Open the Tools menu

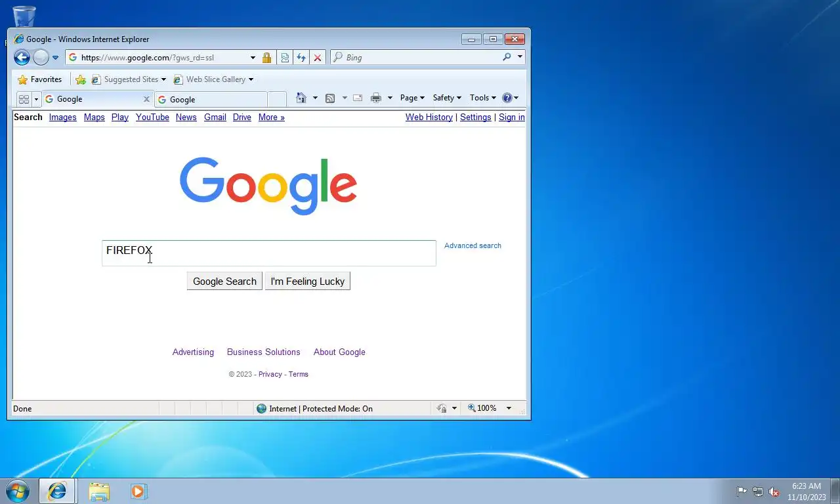click(483, 98)
